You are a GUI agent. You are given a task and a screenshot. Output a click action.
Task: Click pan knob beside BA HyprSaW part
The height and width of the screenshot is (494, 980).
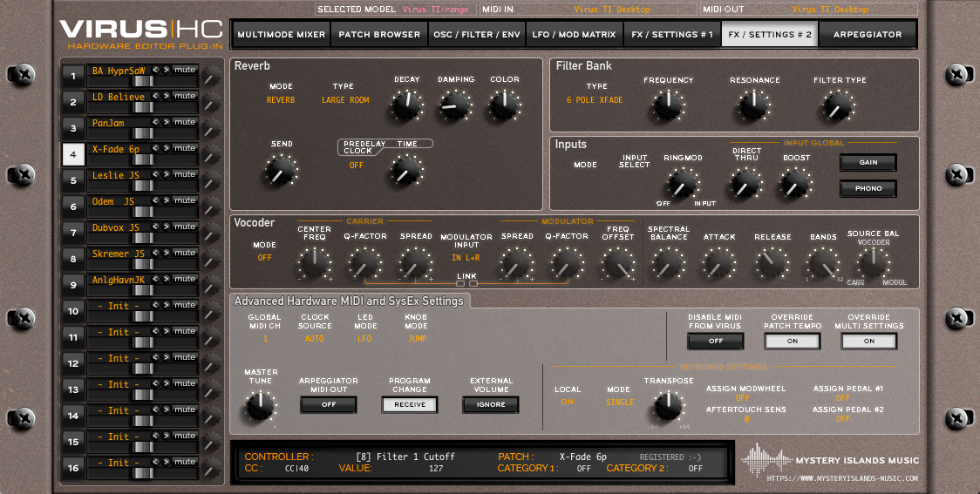[x=212, y=77]
